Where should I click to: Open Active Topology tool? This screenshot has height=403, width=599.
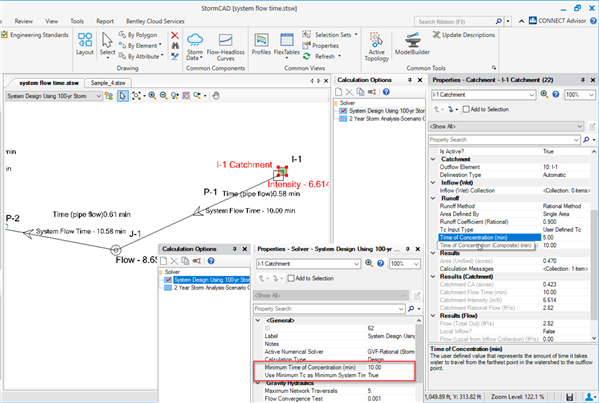[376, 46]
